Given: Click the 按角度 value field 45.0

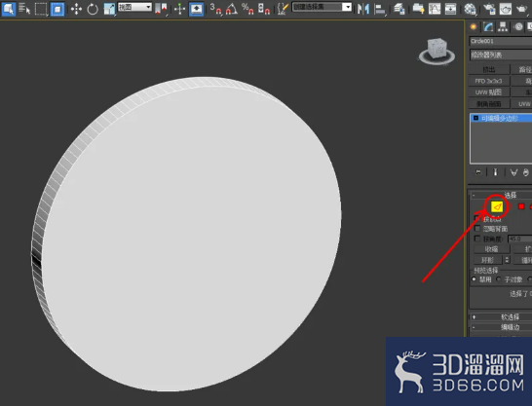Looking at the screenshot, I should 519,239.
